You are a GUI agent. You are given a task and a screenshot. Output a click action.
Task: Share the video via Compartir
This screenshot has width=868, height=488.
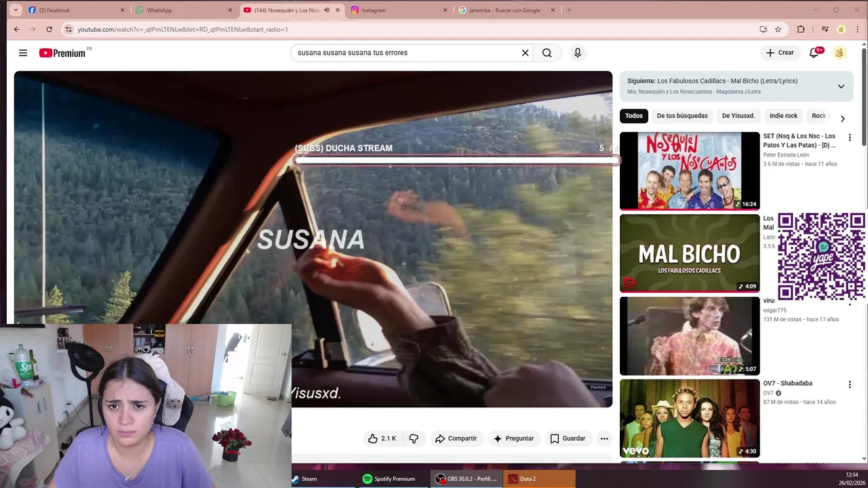(x=456, y=439)
